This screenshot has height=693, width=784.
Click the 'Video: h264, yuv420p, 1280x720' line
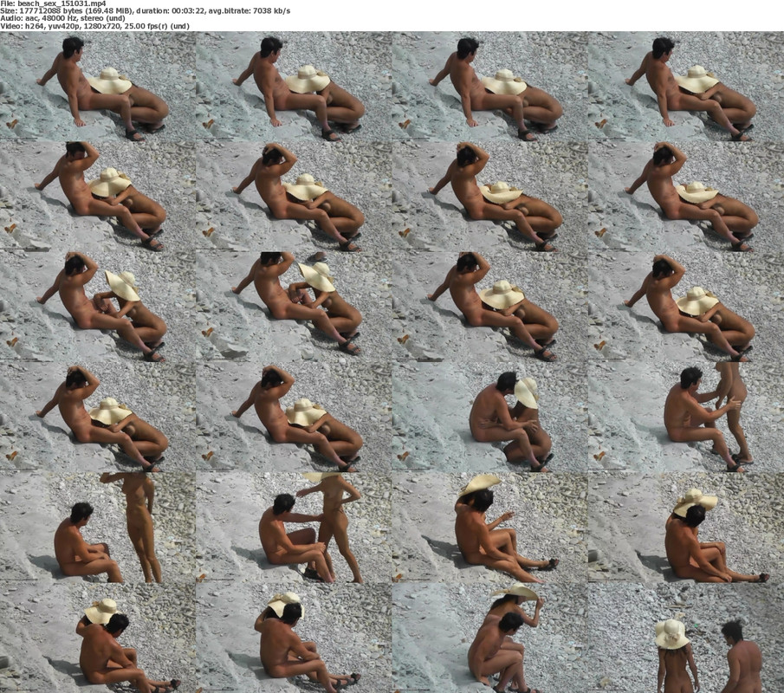point(94,25)
